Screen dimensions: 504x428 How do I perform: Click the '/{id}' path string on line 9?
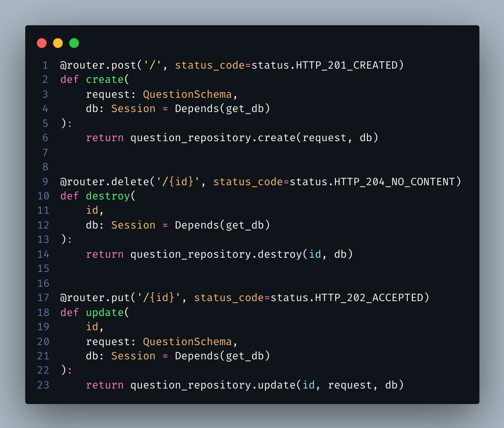click(x=178, y=182)
